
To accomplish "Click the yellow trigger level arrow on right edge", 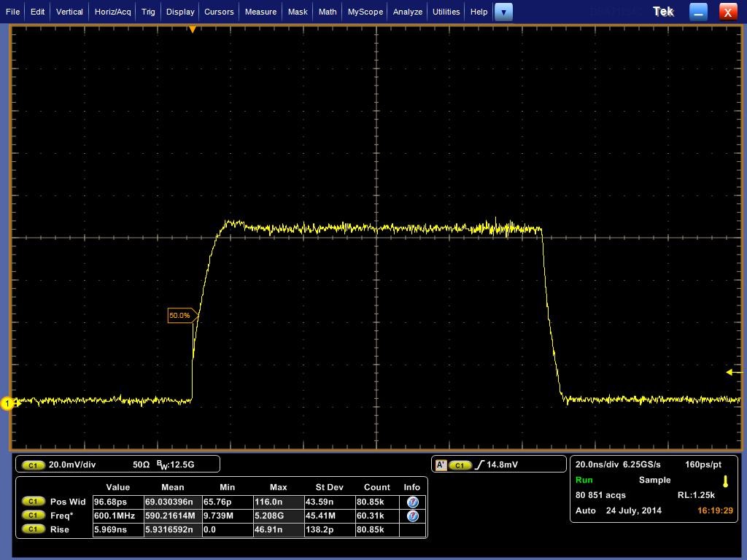I will pos(732,372).
